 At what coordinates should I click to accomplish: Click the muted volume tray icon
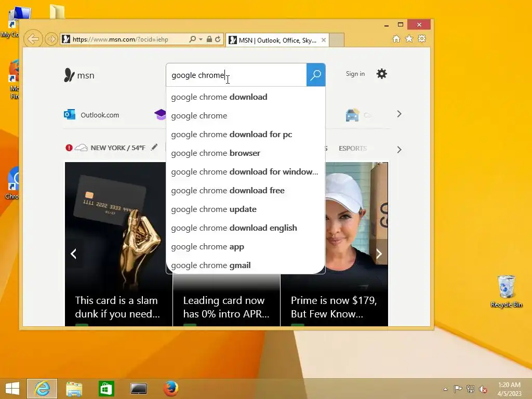tap(483, 389)
